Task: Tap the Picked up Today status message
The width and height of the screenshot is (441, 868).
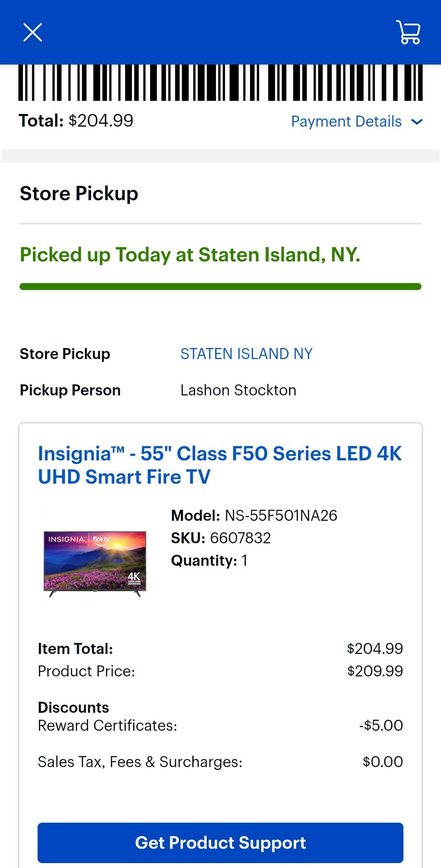Action: pyautogui.click(x=190, y=255)
